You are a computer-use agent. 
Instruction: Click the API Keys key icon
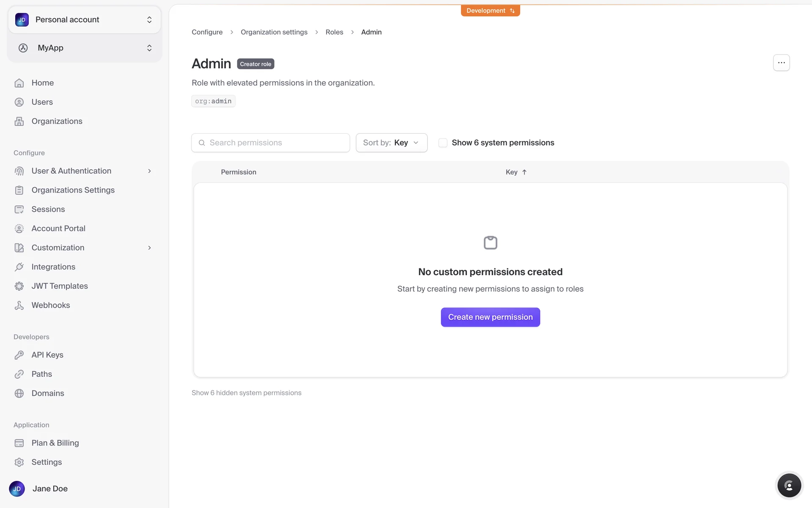19,355
